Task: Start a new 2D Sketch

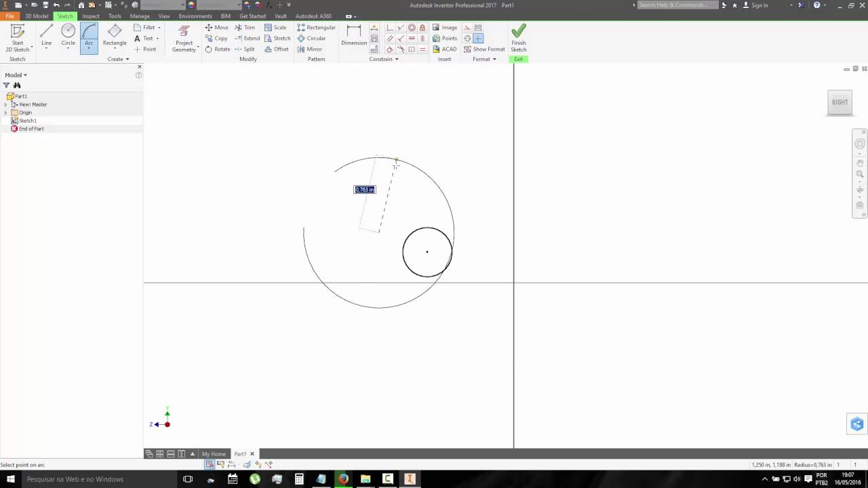Action: tap(18, 39)
